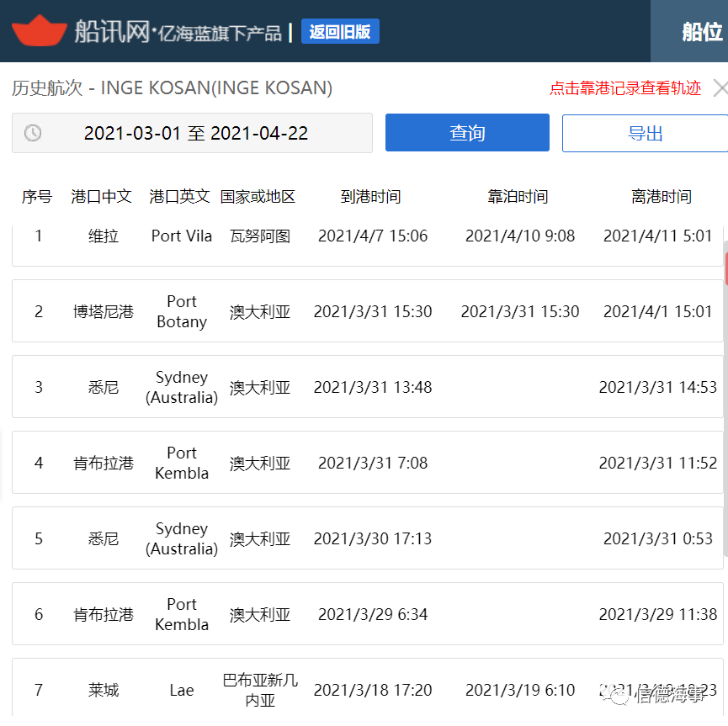Click the 返回旧版 button
Viewport: 728px width, 726px height.
click(x=340, y=30)
